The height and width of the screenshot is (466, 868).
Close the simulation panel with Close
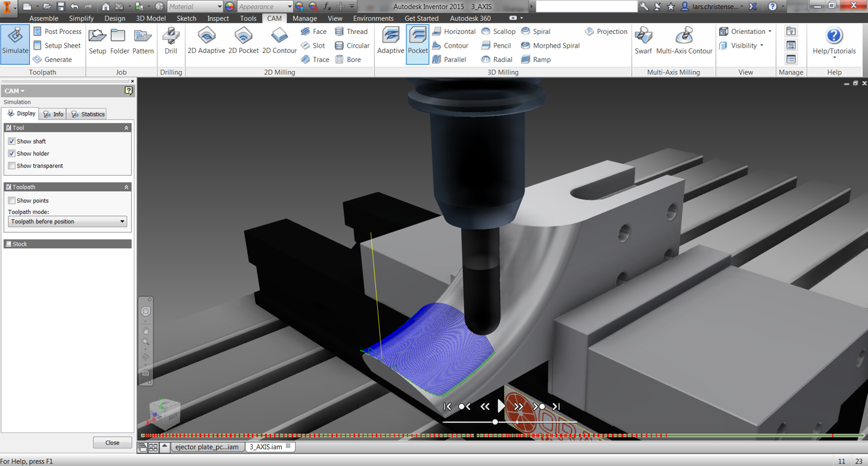pyautogui.click(x=112, y=443)
